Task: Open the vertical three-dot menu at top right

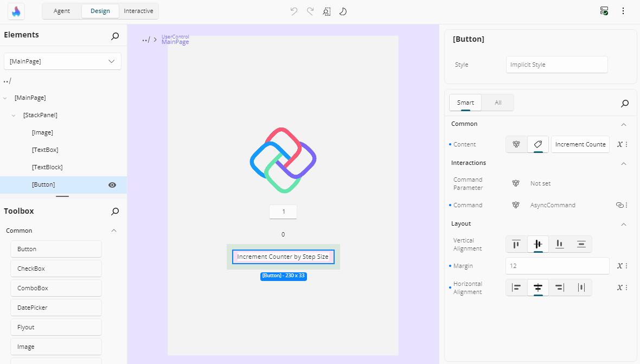Action: [x=623, y=11]
